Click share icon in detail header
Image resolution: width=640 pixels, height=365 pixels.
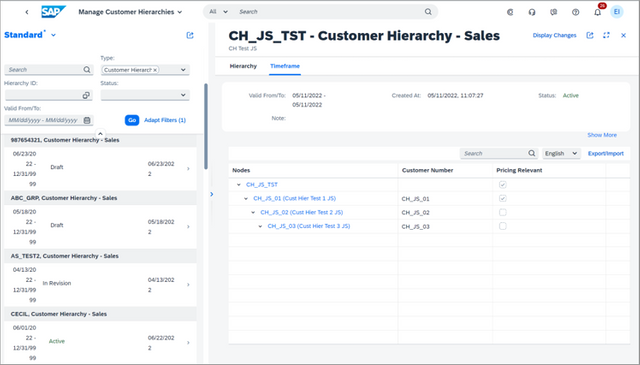(590, 36)
